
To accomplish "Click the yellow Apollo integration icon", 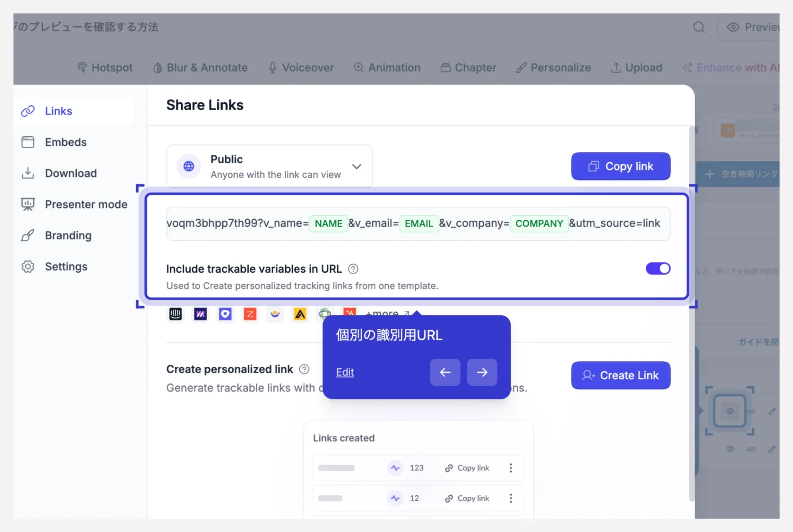I will click(300, 314).
